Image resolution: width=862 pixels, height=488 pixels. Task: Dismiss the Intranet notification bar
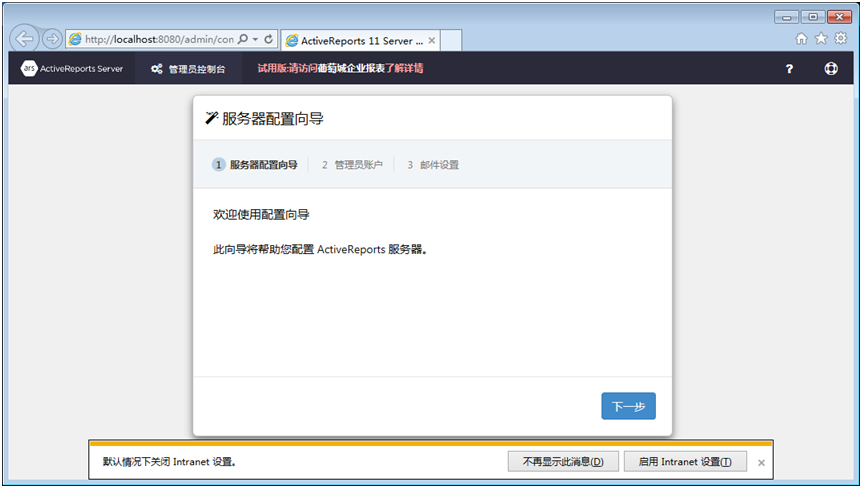pos(761,463)
